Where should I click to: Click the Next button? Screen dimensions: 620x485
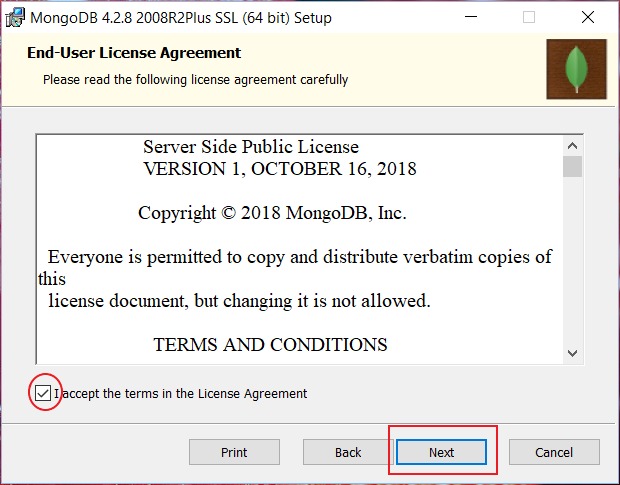441,452
